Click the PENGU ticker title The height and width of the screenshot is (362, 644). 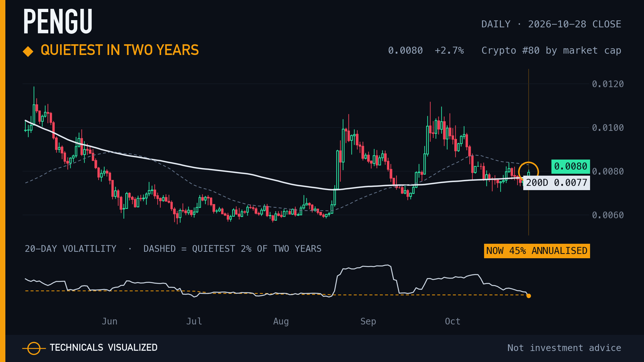58,21
